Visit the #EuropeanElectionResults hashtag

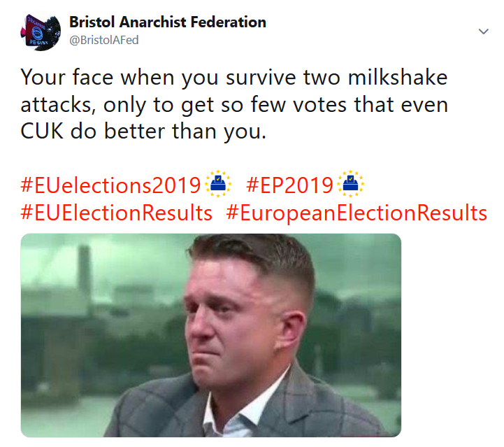[x=357, y=213]
